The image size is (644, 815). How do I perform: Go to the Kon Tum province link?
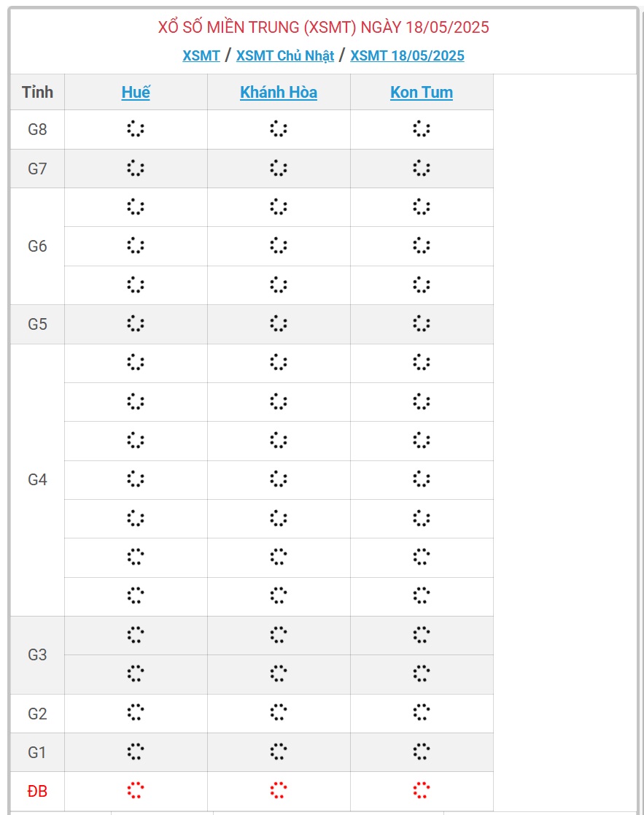[x=422, y=92]
